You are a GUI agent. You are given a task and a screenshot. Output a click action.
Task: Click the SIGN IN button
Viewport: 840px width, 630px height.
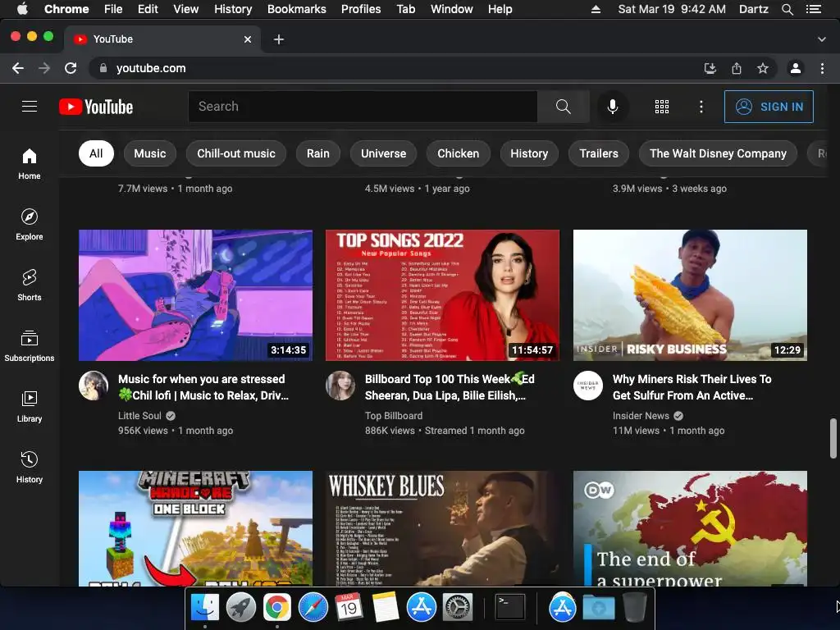tap(769, 107)
